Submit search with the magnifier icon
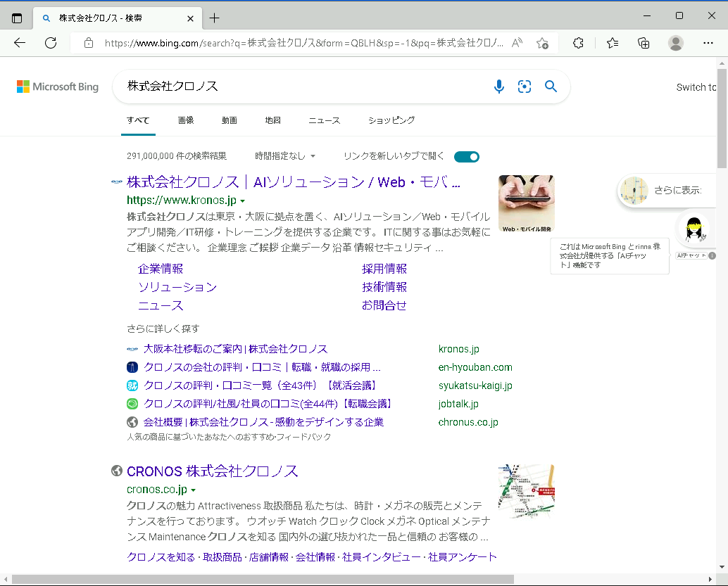The height and width of the screenshot is (586, 728). tap(551, 87)
